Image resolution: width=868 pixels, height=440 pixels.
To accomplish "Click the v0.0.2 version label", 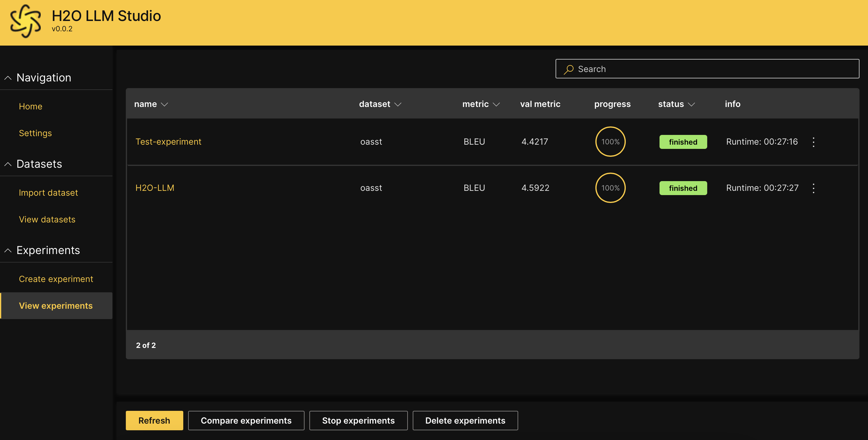I will click(62, 29).
